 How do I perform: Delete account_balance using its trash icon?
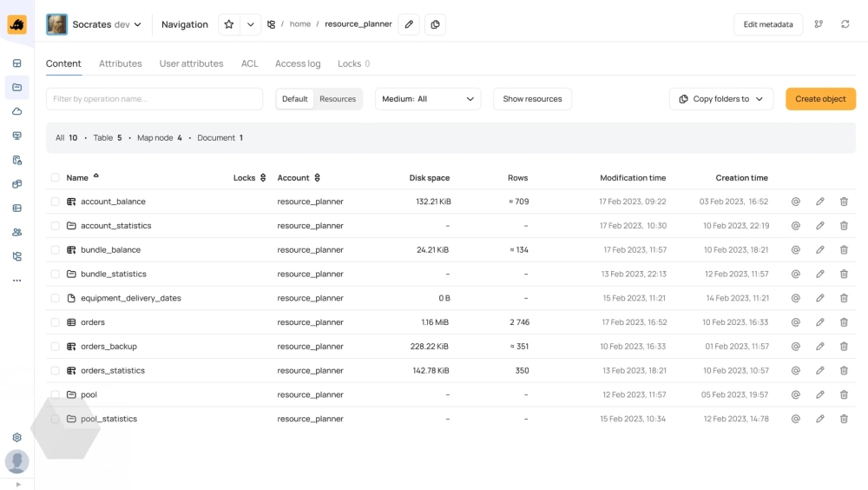(x=844, y=202)
